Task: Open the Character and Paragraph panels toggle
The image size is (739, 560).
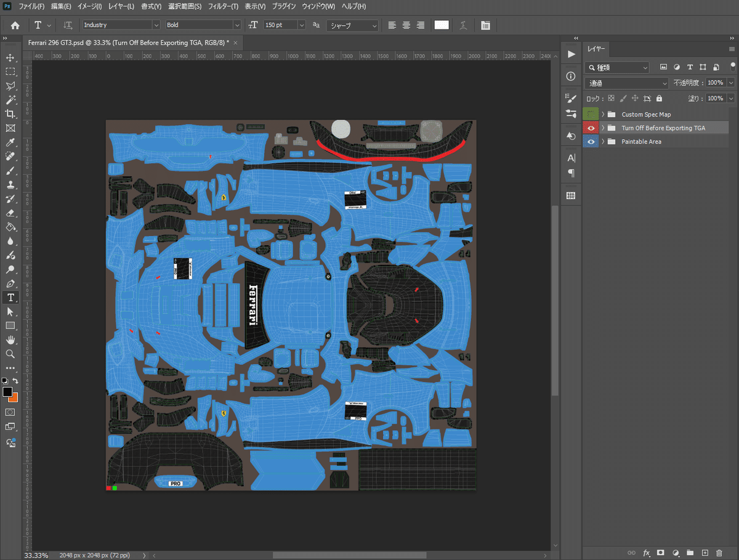Action: [x=486, y=25]
